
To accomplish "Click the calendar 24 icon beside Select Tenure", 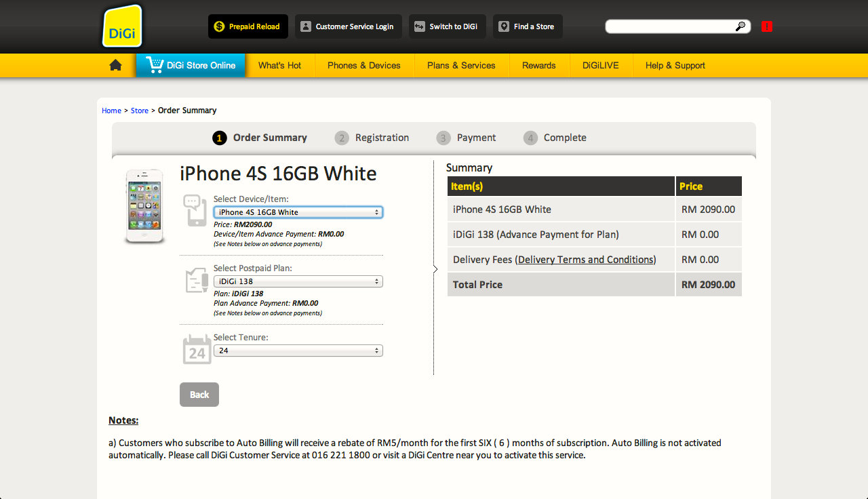I will coord(197,349).
